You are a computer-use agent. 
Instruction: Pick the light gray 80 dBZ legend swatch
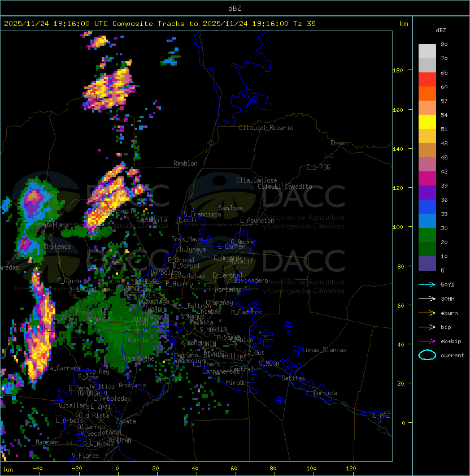427,51
